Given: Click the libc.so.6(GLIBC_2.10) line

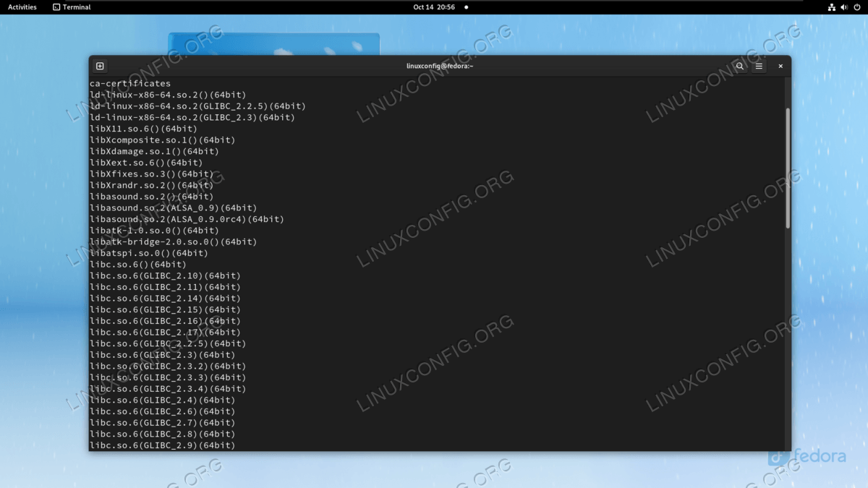Looking at the screenshot, I should click(165, 276).
